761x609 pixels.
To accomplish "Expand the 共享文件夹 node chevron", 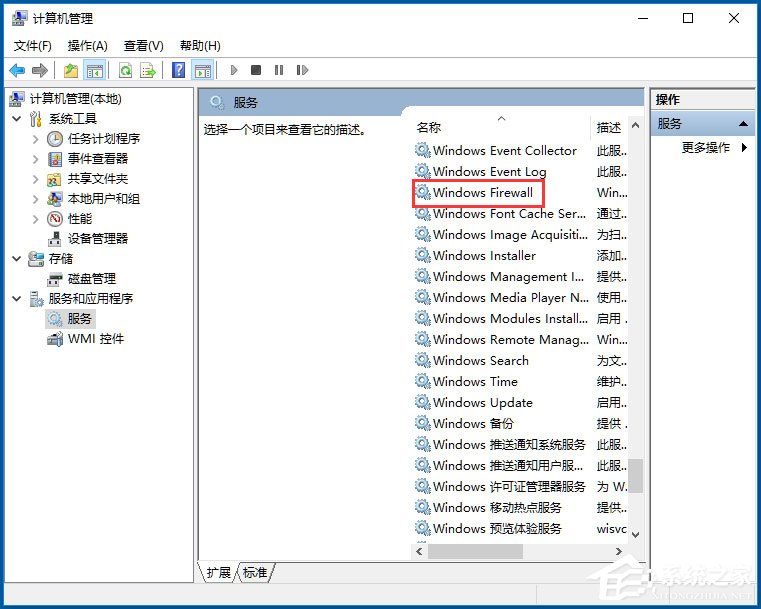I will [35, 179].
